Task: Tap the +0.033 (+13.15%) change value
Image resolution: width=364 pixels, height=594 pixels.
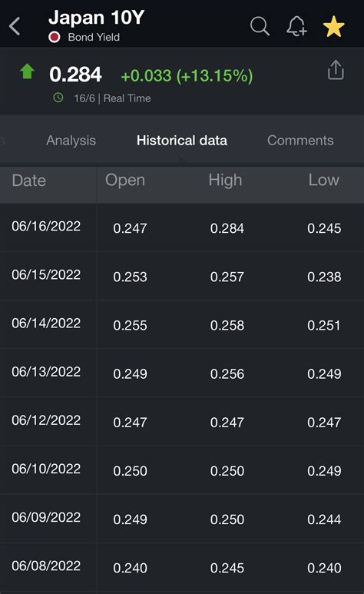Action: pyautogui.click(x=187, y=75)
